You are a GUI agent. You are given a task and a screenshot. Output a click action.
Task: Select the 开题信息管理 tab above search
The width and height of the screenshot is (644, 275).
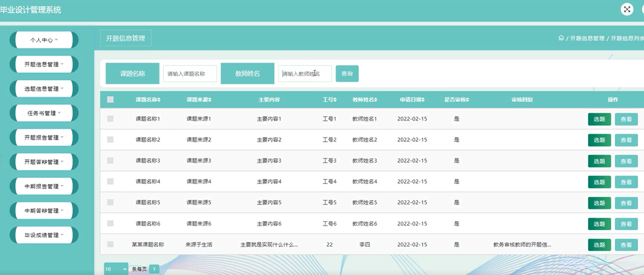(x=126, y=38)
